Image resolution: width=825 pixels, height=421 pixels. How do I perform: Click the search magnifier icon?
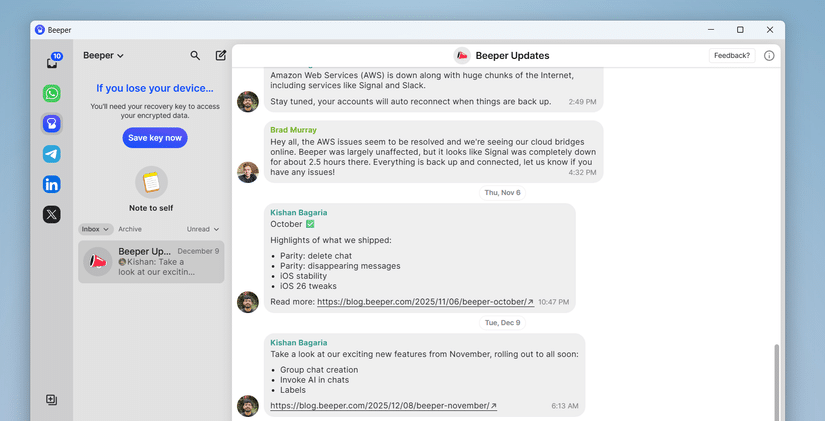pyautogui.click(x=195, y=55)
